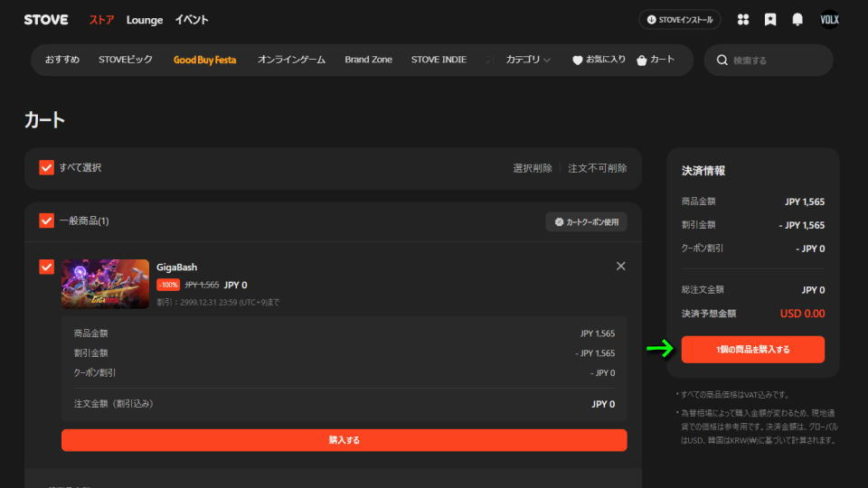Click the STOVE logo

[x=46, y=19]
